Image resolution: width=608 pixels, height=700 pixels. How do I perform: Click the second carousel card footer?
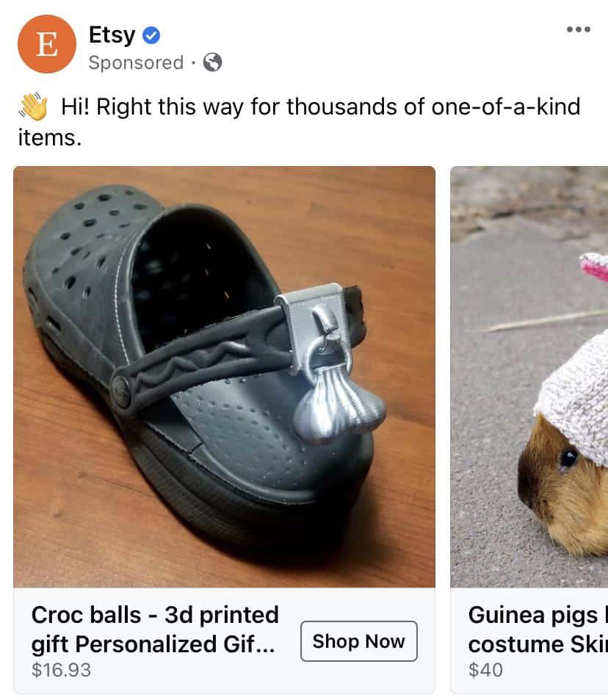coord(529,641)
